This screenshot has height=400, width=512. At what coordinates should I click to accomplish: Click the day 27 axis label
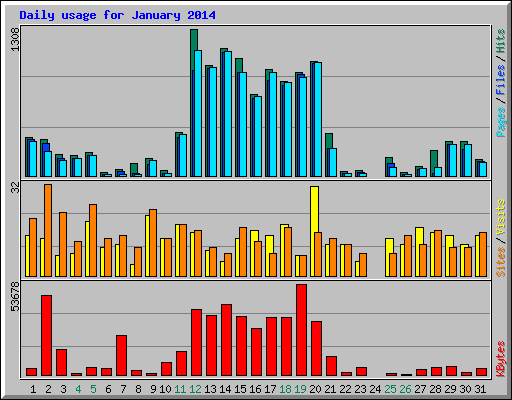[x=420, y=389]
